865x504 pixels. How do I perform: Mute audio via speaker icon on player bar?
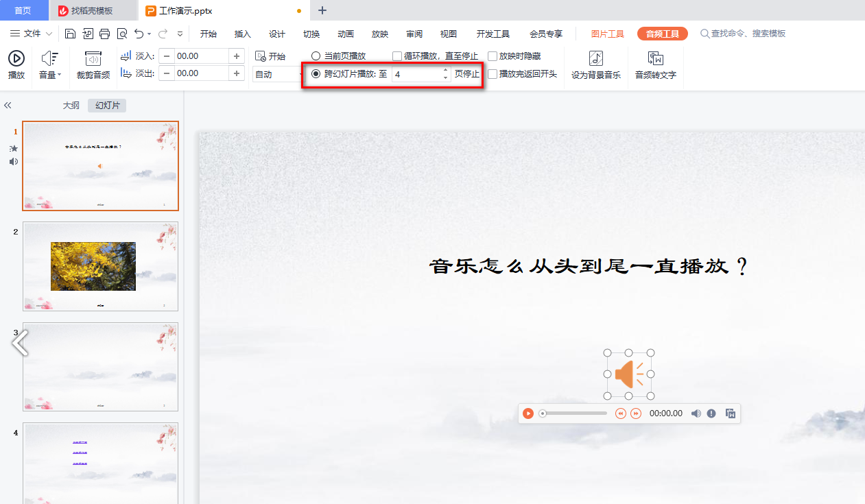pyautogui.click(x=696, y=413)
